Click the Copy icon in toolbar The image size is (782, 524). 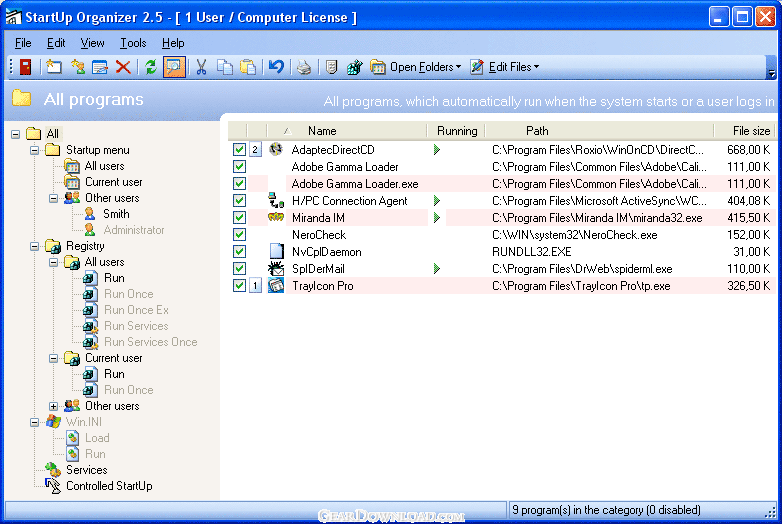point(225,67)
